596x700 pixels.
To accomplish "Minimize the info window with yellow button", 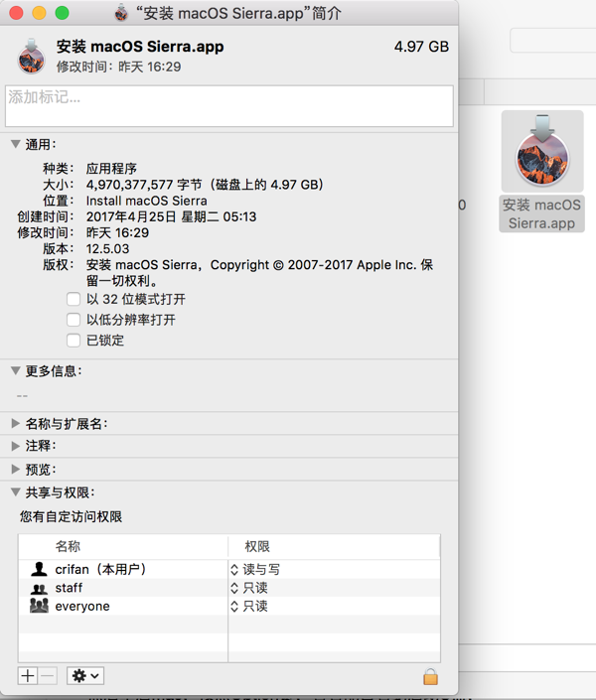I will 39,13.
